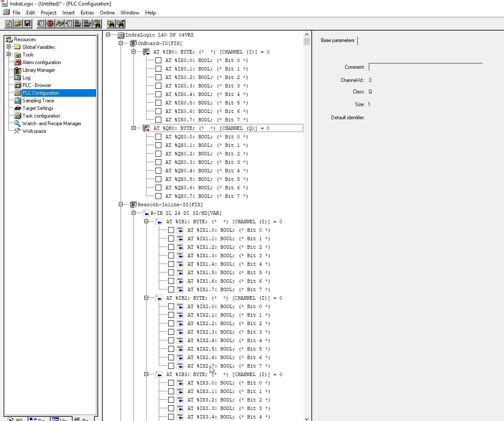Screen dimensions: 504x421
Task: Collapse the OnBoard-IO[FIX] tree node
Action: click(121, 43)
